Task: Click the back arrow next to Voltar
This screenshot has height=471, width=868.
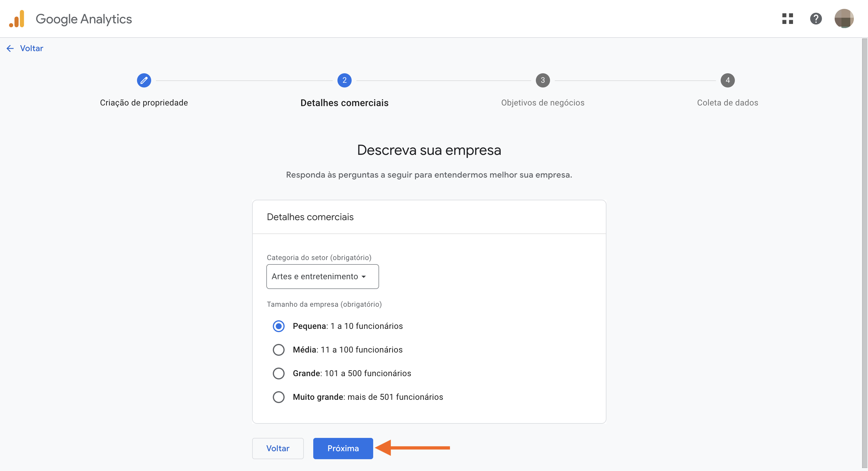Action: coord(10,48)
